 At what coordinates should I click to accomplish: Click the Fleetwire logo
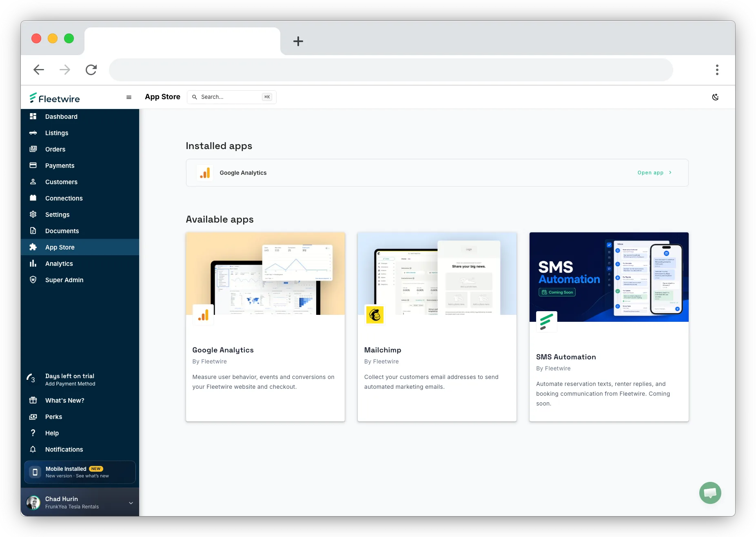pos(54,98)
